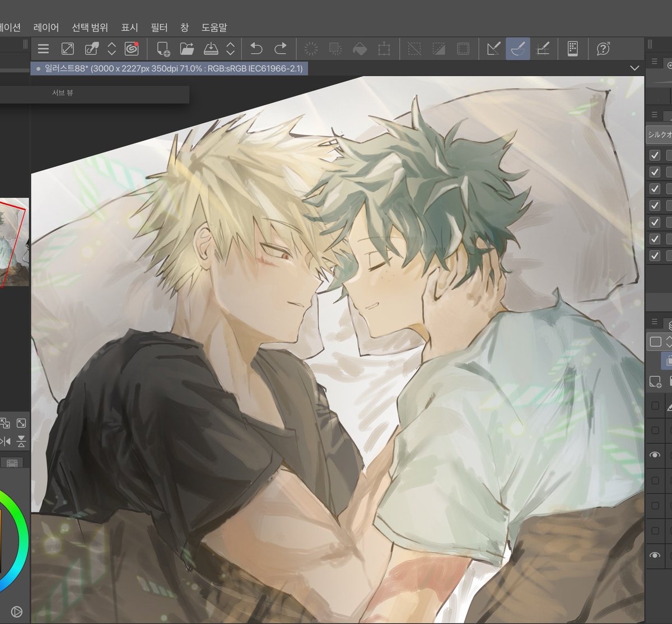Click the link-arrow icon beside the hamburger menu
The image size is (672, 624).
click(x=91, y=49)
